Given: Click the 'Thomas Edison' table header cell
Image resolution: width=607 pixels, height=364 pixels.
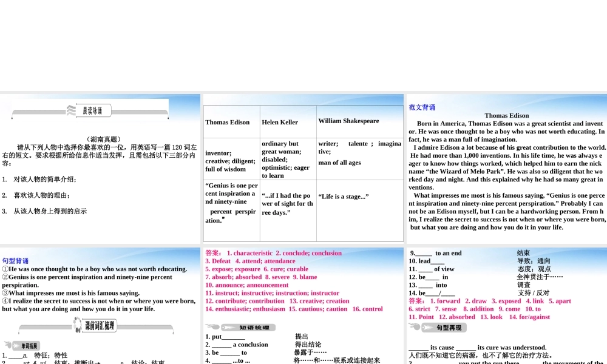Looking at the screenshot, I should pyautogui.click(x=231, y=122).
